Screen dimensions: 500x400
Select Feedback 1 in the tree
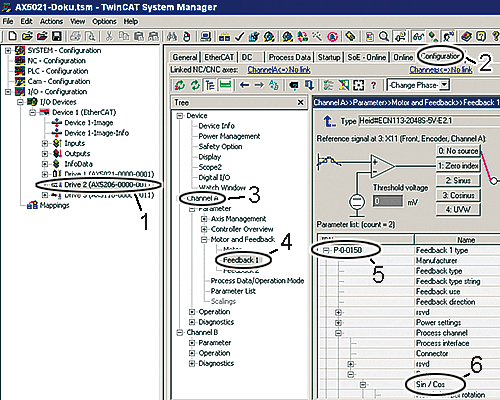[241, 260]
